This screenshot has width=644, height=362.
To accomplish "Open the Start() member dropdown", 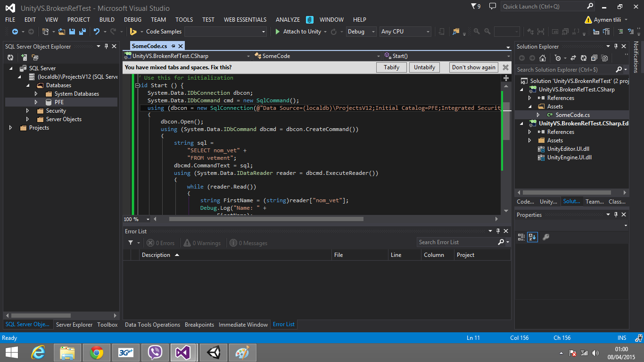I will click(447, 56).
